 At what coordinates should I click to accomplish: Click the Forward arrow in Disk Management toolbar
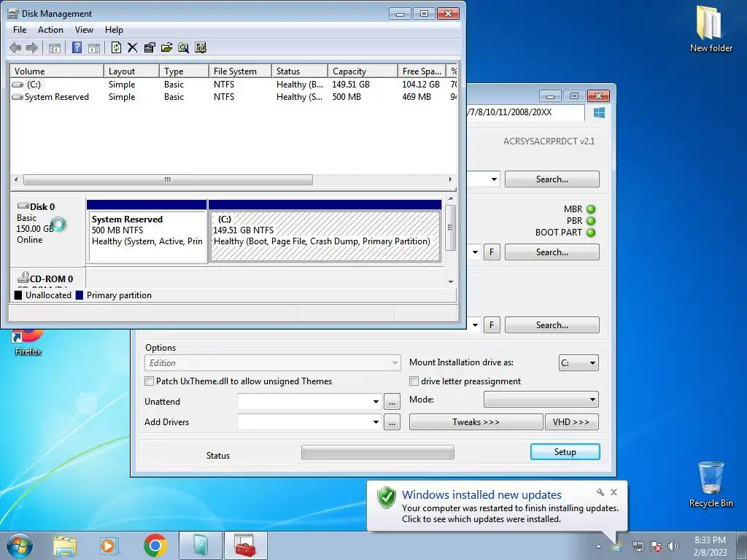tap(32, 47)
